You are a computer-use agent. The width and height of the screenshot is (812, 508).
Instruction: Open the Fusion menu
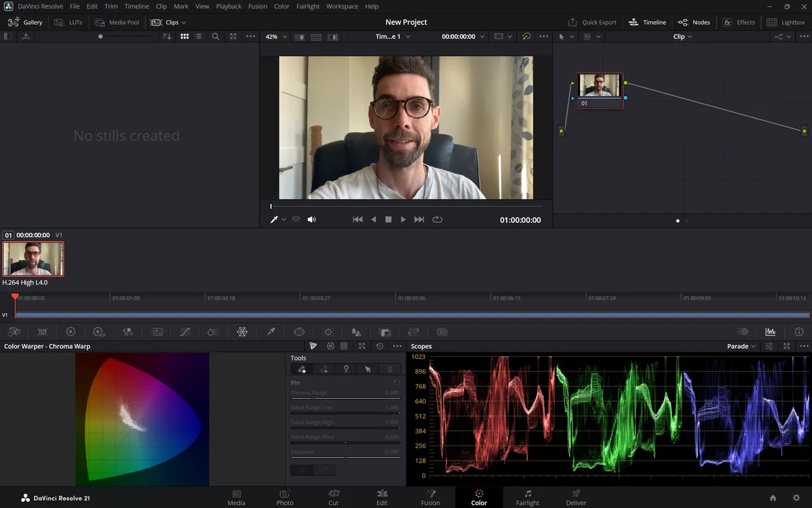click(257, 6)
